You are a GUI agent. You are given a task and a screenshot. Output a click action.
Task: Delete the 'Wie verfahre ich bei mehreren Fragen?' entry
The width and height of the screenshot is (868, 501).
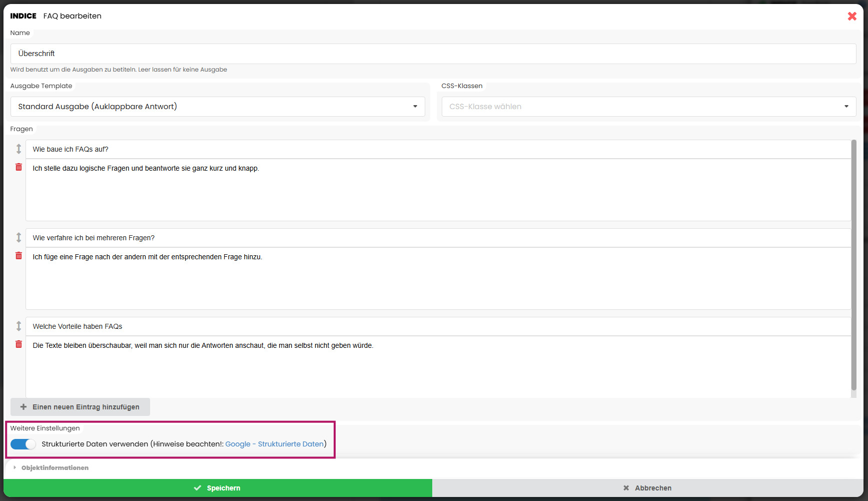(19, 256)
